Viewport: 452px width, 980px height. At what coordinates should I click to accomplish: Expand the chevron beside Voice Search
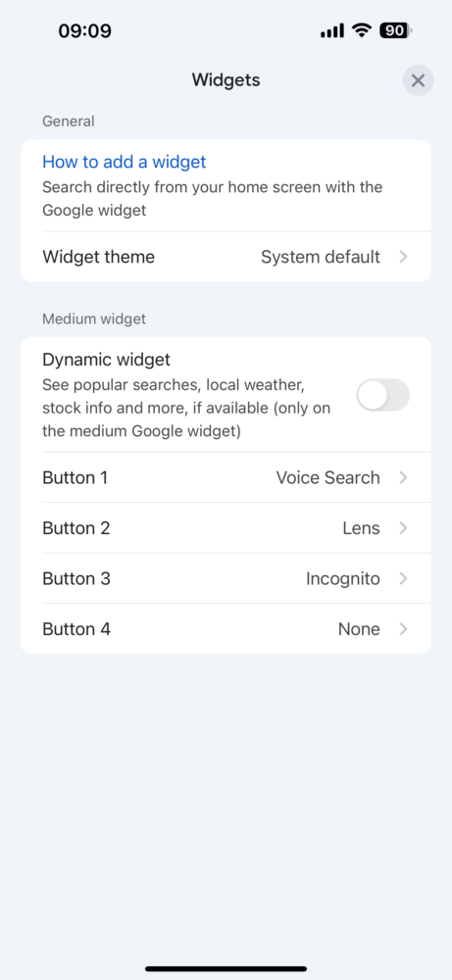click(x=403, y=477)
